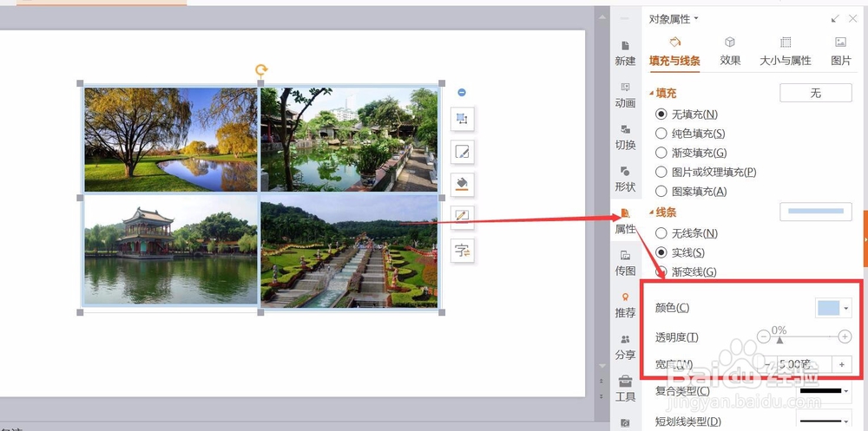This screenshot has width=868, height=431.
Task: Open the 切换 transition sidebar panel
Action: (625, 137)
